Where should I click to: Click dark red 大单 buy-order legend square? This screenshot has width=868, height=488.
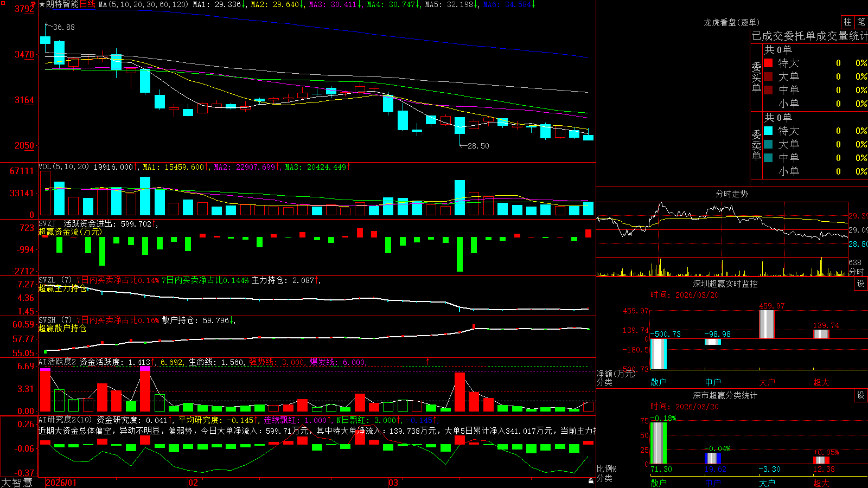(x=768, y=76)
